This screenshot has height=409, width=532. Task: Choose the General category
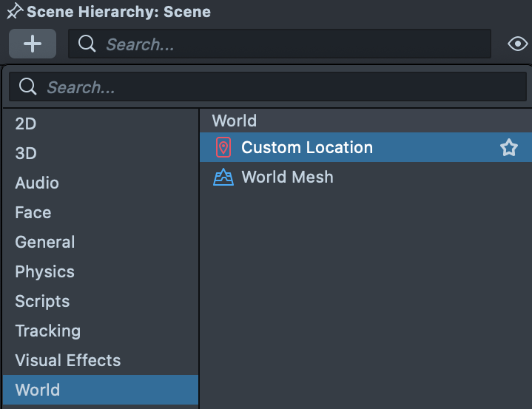click(x=45, y=242)
